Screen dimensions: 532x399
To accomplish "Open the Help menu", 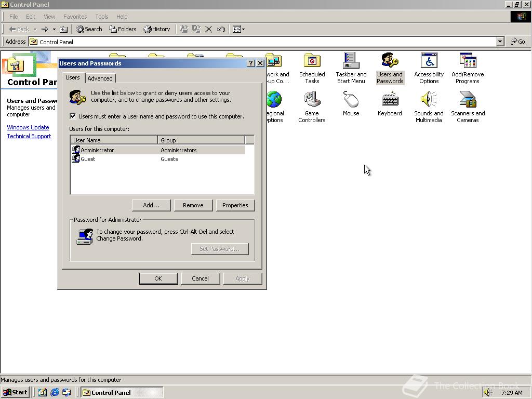I will click(x=122, y=17).
